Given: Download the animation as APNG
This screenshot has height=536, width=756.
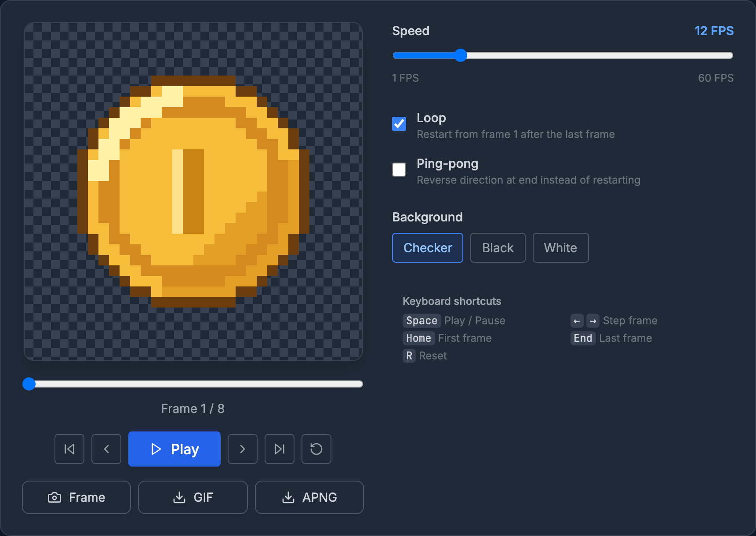Looking at the screenshot, I should pyautogui.click(x=309, y=497).
